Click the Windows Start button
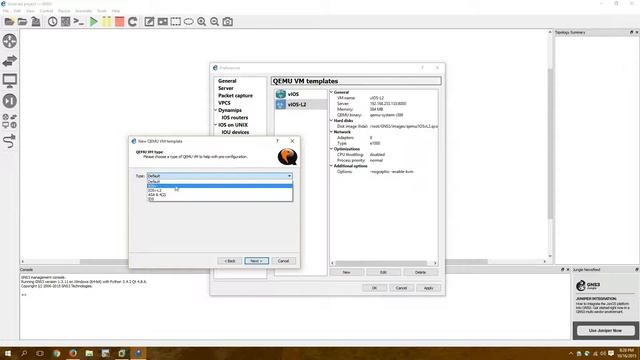The image size is (640, 360). (7, 353)
